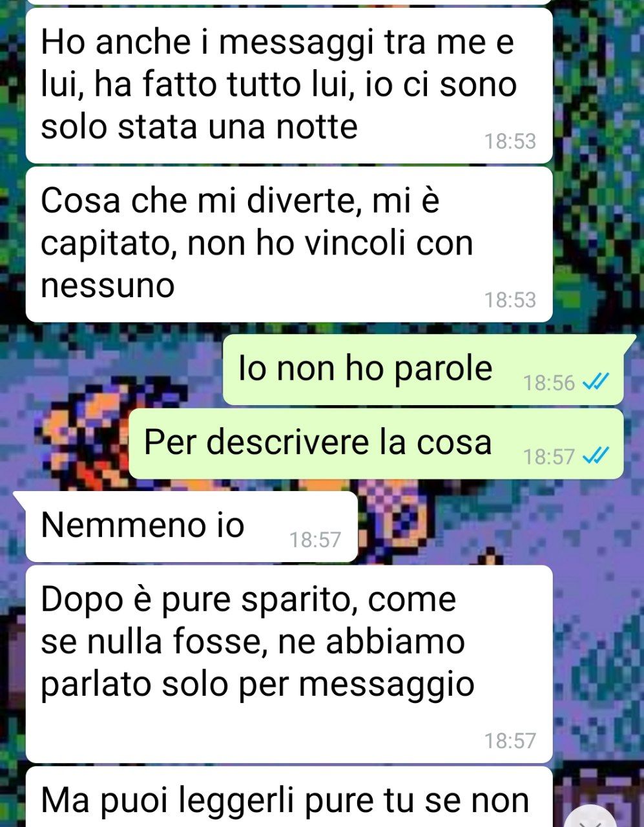
Task: Tap blue read ticks beside 18:56
Action: tap(595, 382)
